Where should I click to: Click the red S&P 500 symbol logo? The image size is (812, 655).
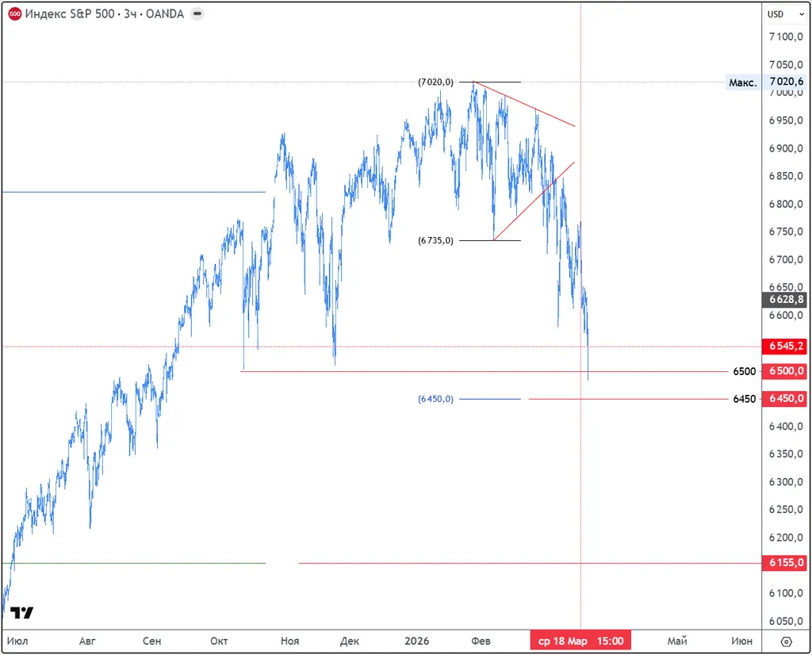tap(14, 14)
